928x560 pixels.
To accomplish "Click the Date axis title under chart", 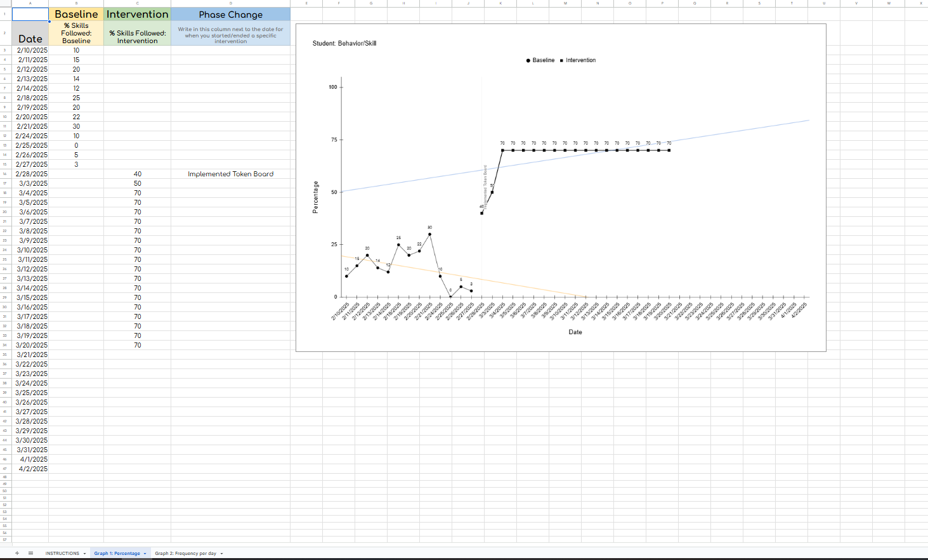I will click(575, 332).
